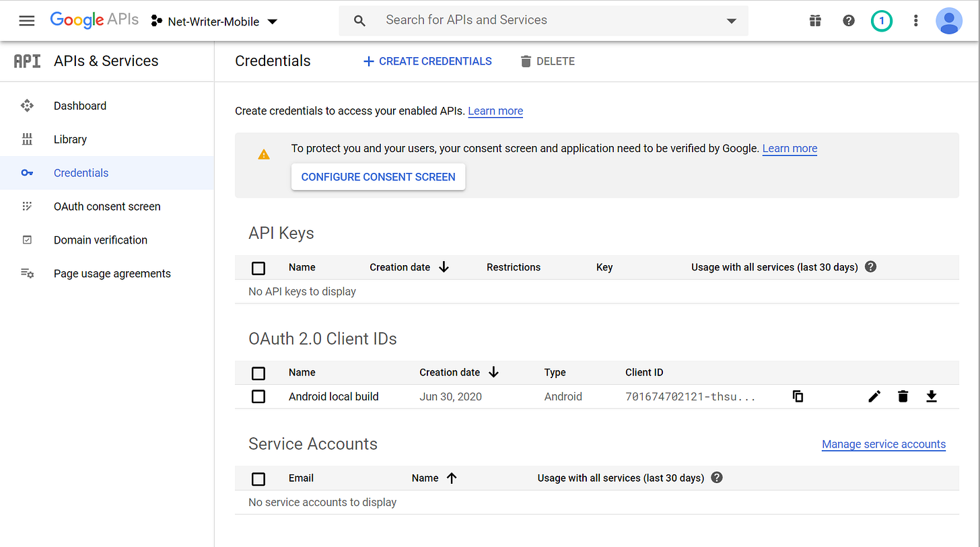
Task: Expand the search bar dropdown arrow
Action: [732, 21]
